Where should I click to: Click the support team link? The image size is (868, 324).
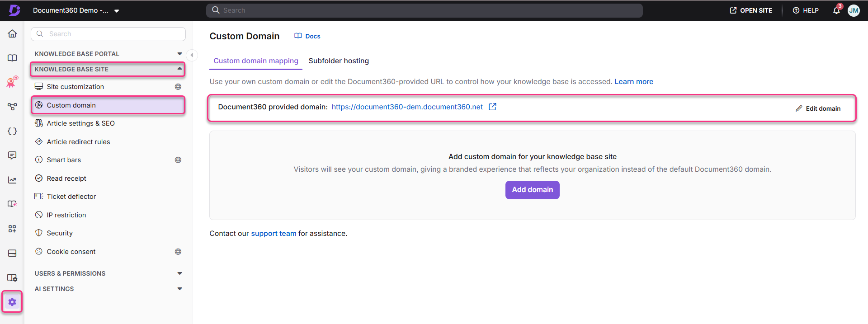click(x=274, y=234)
